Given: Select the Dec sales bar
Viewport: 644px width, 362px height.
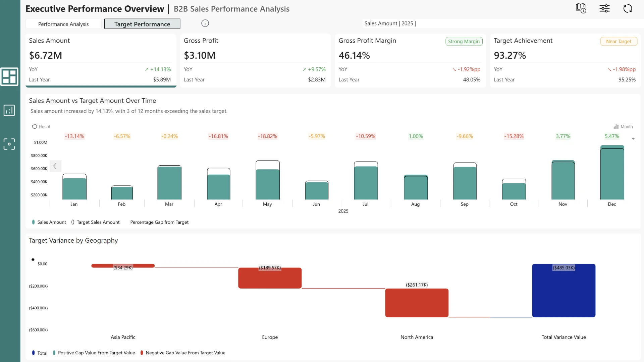Looking at the screenshot, I should [612, 173].
